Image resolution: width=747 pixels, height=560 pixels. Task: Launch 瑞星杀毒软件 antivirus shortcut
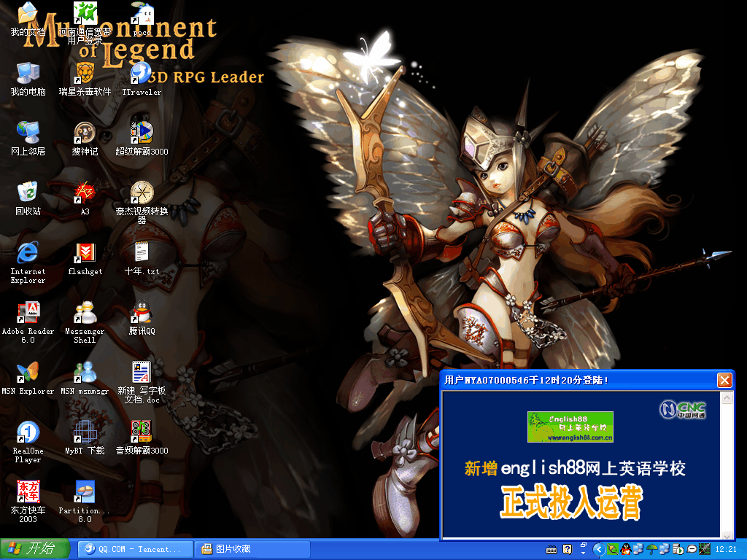[85, 79]
